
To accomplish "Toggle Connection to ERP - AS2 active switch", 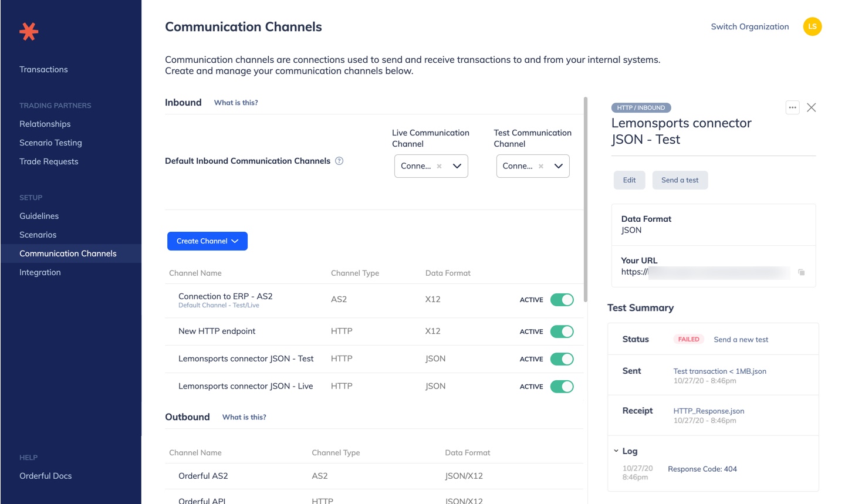I will tap(562, 300).
